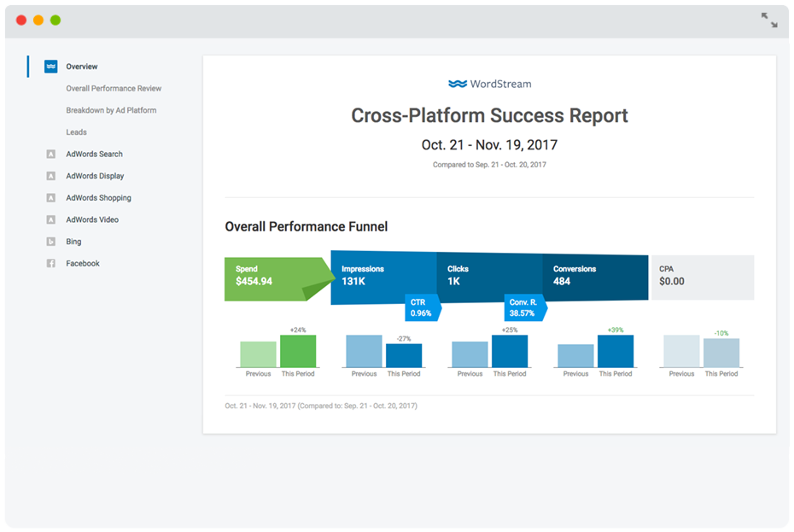Click the +24% spend change label
The image size is (794, 532).
point(298,330)
